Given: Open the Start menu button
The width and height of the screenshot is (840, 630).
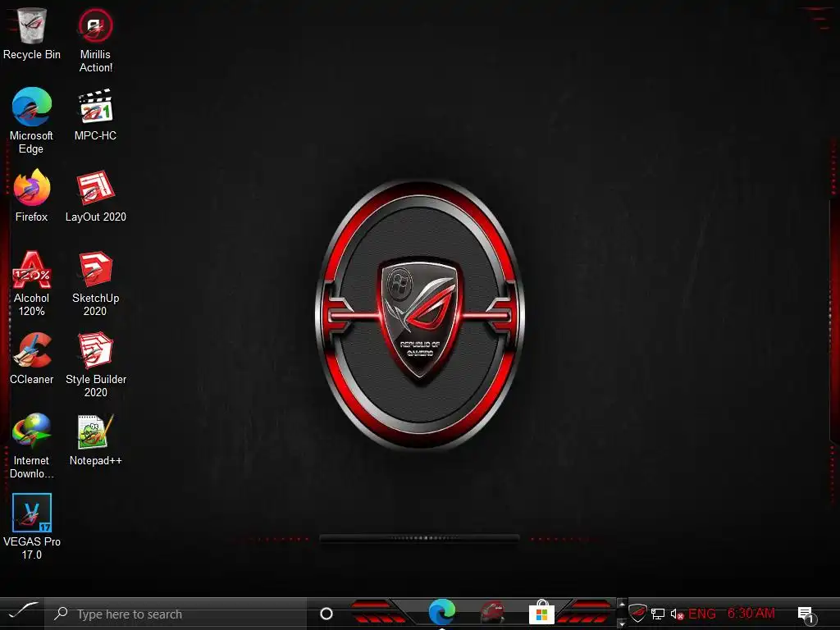Looking at the screenshot, I should coord(22,612).
